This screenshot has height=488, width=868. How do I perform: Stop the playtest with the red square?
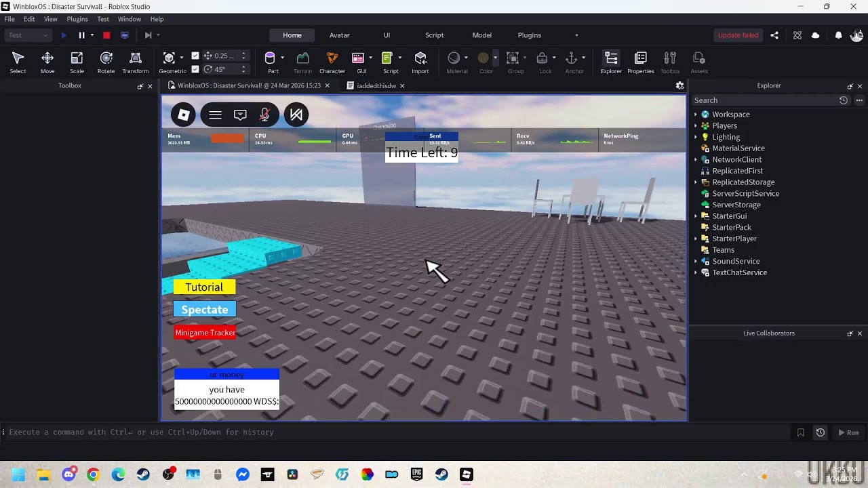point(106,35)
